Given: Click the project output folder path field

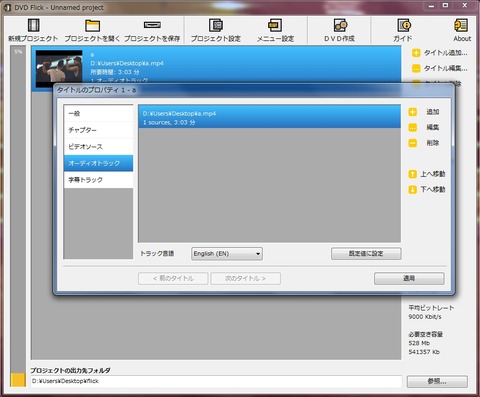Looking at the screenshot, I should click(x=216, y=381).
